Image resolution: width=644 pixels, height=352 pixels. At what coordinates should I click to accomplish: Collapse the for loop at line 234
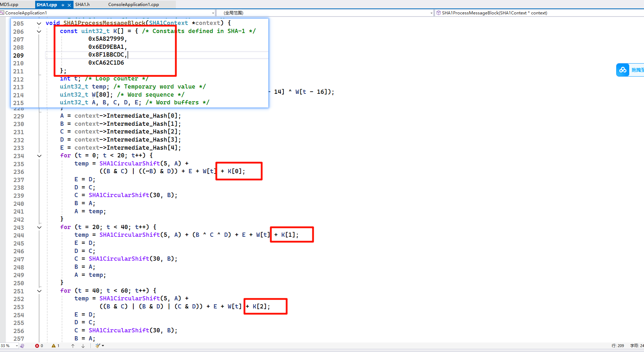click(x=39, y=156)
